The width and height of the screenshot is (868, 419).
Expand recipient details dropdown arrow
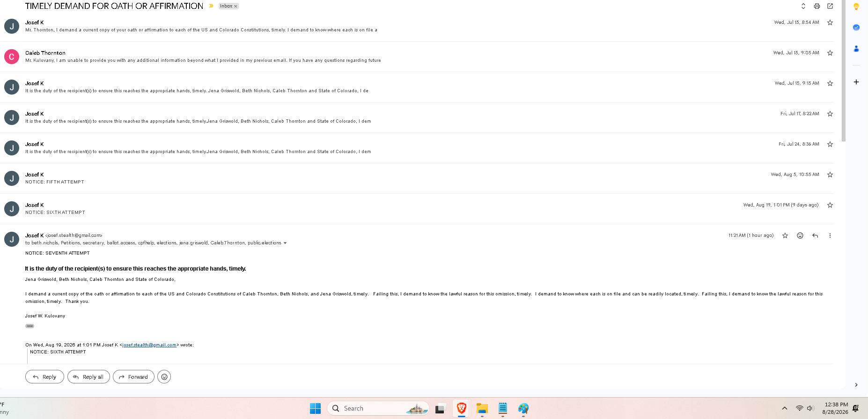[285, 243]
